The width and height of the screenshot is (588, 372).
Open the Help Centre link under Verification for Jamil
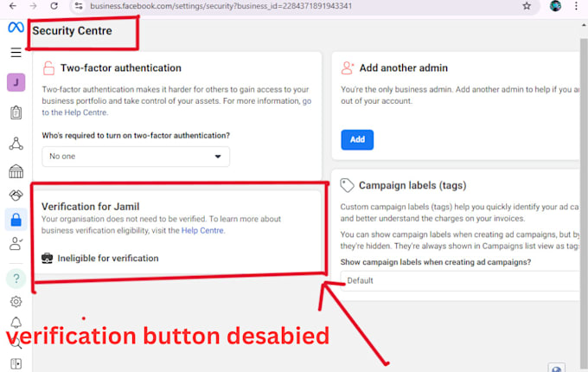pos(202,231)
